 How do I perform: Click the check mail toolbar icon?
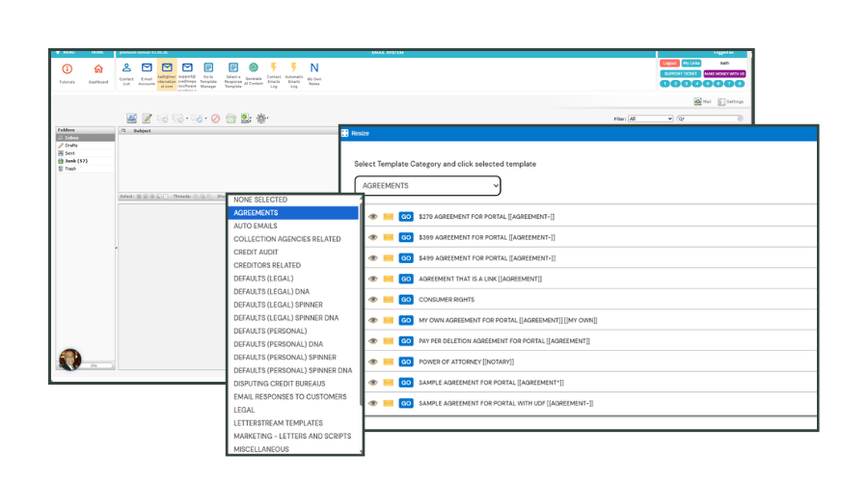(131, 119)
